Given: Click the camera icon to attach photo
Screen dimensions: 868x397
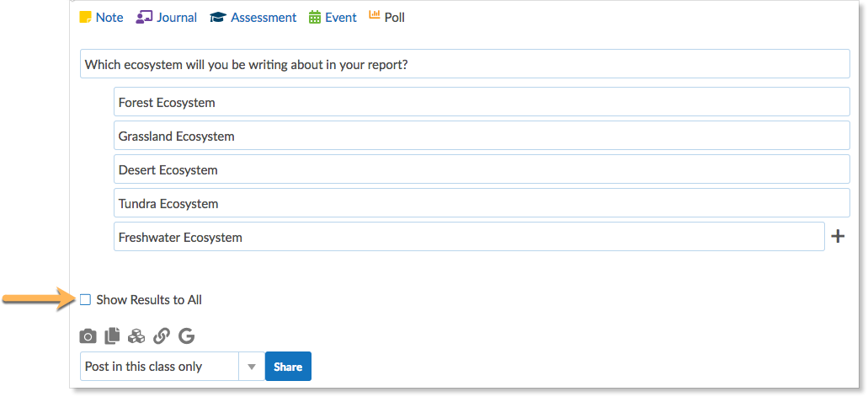Looking at the screenshot, I should point(88,336).
